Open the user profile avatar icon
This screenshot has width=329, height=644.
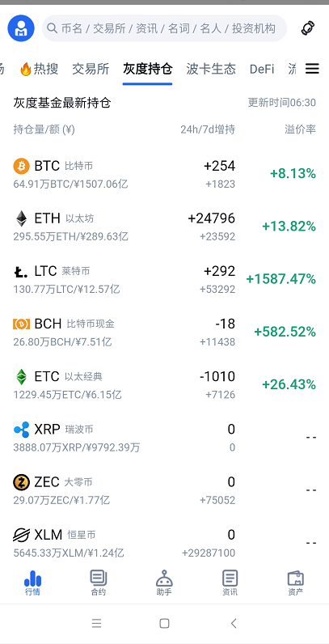pyautogui.click(x=21, y=28)
